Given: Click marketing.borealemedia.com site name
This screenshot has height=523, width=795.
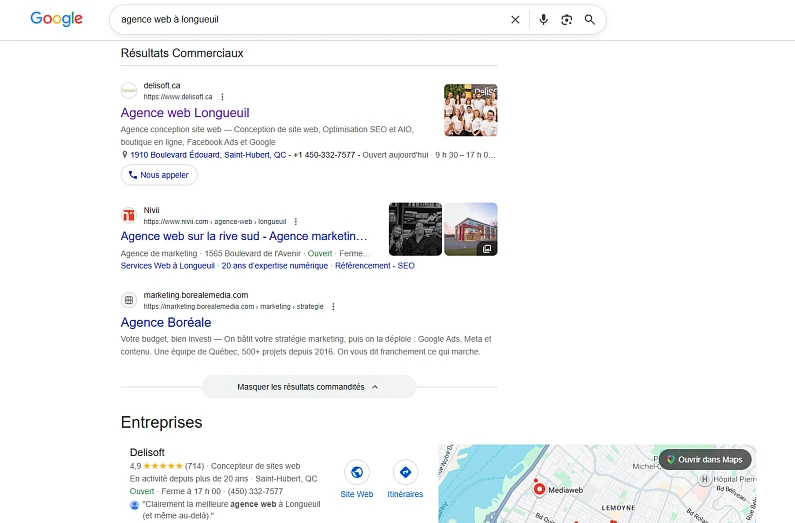Looking at the screenshot, I should (196, 295).
